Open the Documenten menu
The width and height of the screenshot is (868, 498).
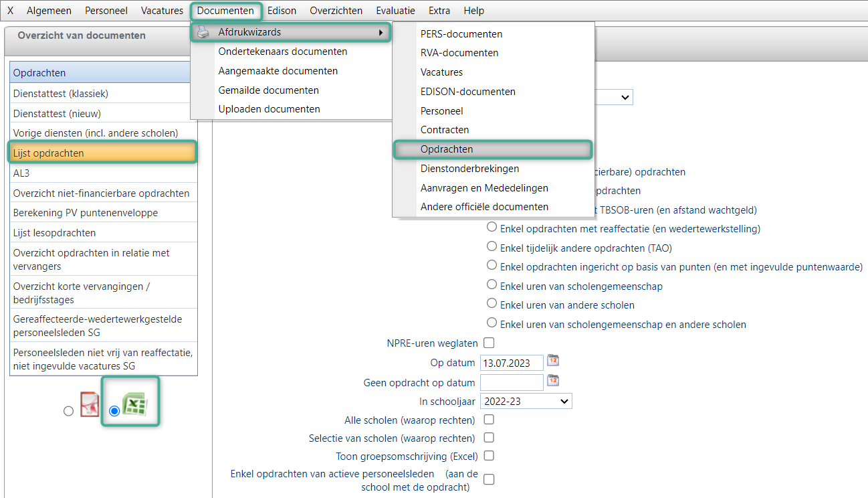click(225, 11)
